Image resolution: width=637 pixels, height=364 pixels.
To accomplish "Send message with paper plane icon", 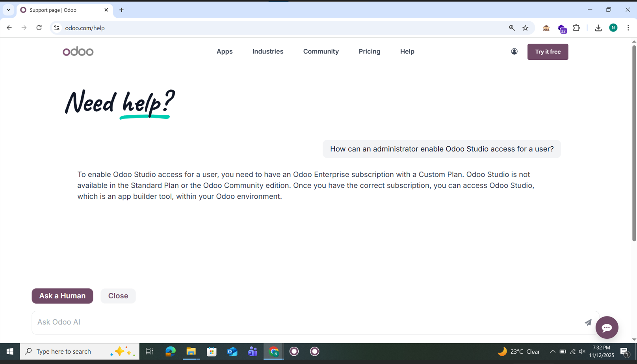I will (x=588, y=322).
